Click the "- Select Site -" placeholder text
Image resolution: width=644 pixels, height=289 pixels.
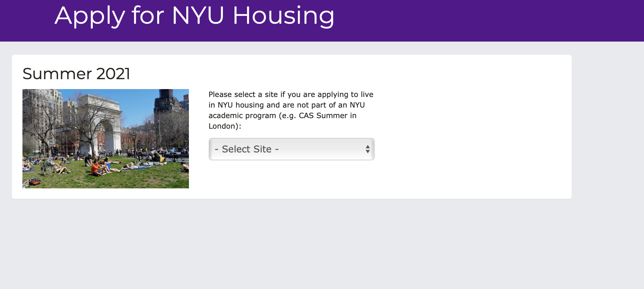coord(247,149)
